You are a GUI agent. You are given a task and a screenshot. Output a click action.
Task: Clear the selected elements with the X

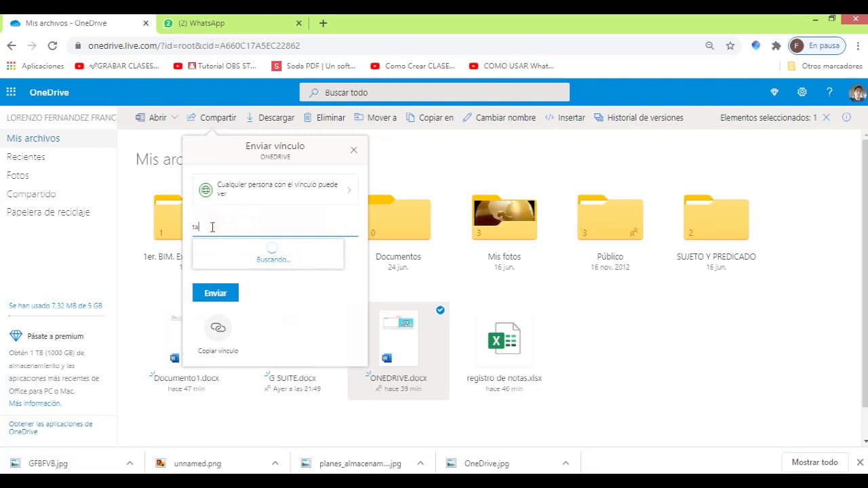point(826,117)
